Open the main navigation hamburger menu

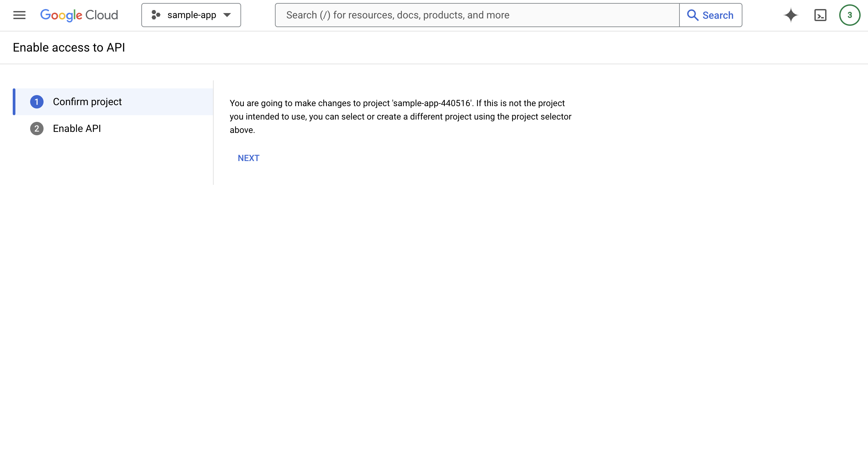(19, 15)
